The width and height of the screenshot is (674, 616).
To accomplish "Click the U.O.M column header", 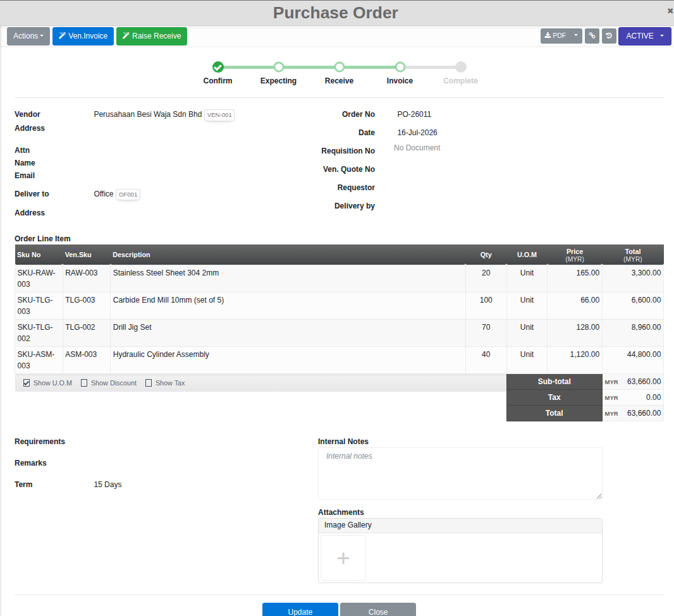I will coord(527,255).
